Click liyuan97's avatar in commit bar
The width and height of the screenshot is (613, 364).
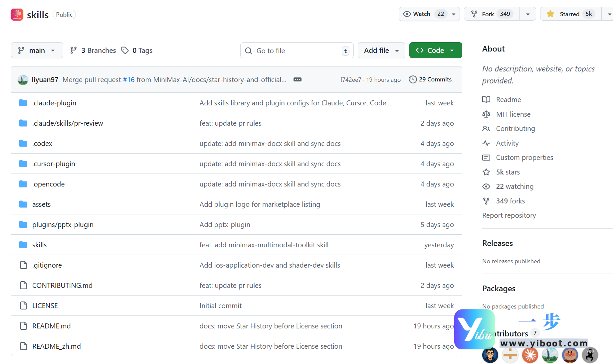(23, 80)
